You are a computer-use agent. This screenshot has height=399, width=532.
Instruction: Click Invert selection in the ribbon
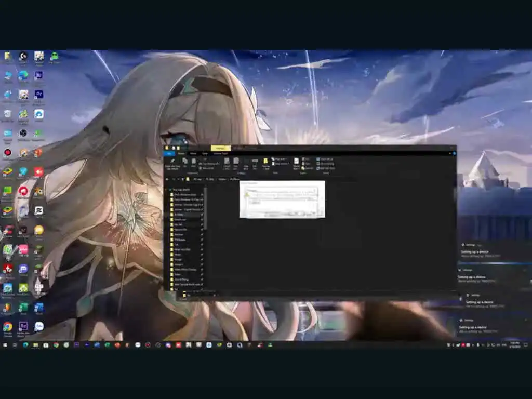[326, 168]
